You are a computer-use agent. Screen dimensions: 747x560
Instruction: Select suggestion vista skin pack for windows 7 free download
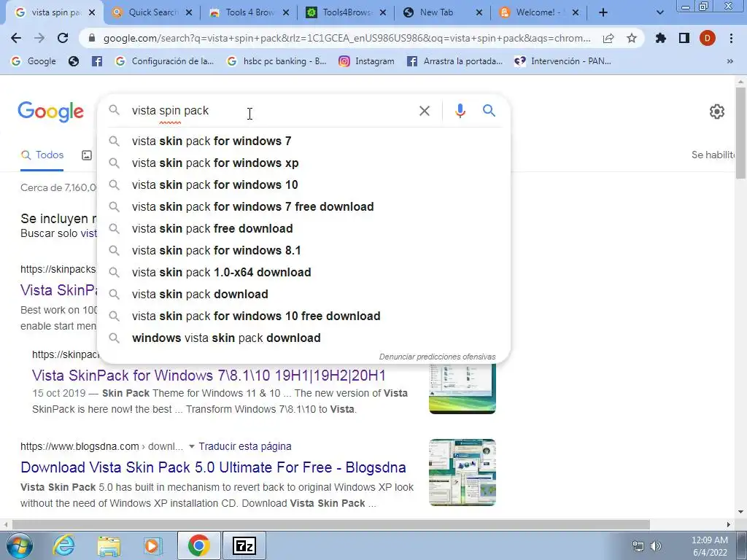pos(303,206)
